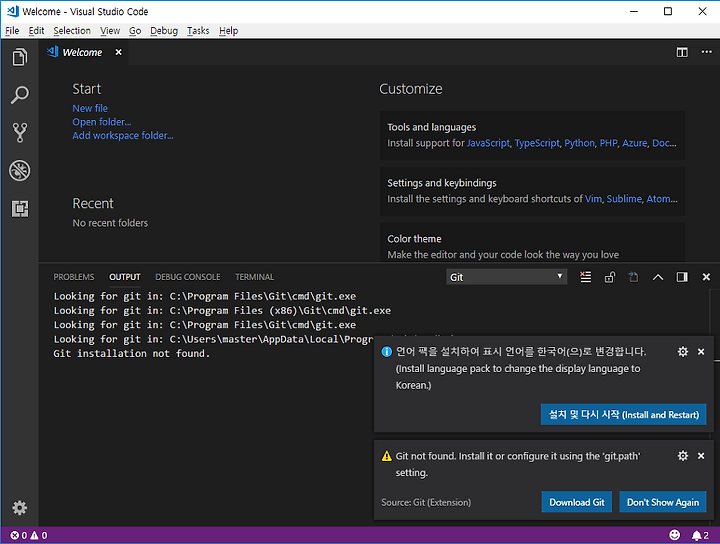Click the Install and Restart button
Screen dimensions: 720x544
(x=623, y=415)
